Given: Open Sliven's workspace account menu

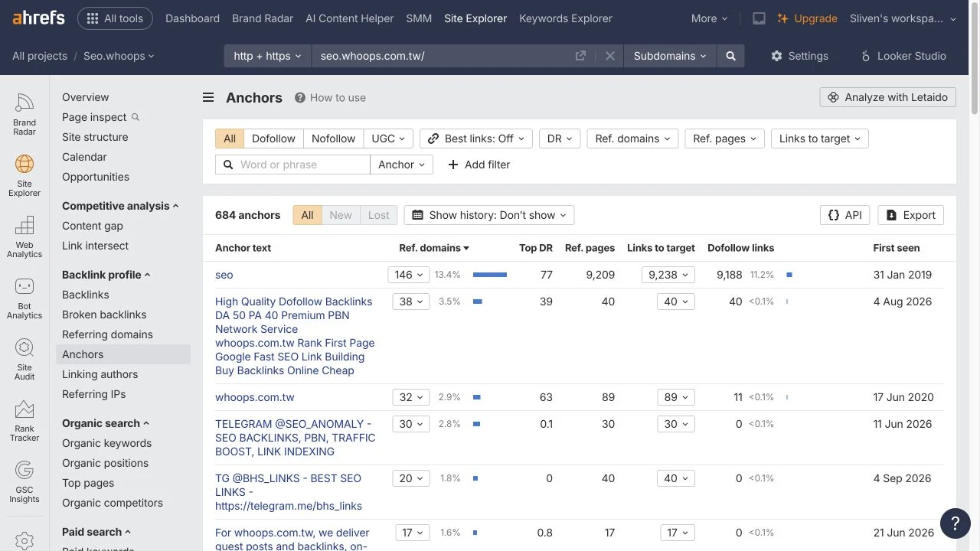Looking at the screenshot, I should pyautogui.click(x=903, y=18).
